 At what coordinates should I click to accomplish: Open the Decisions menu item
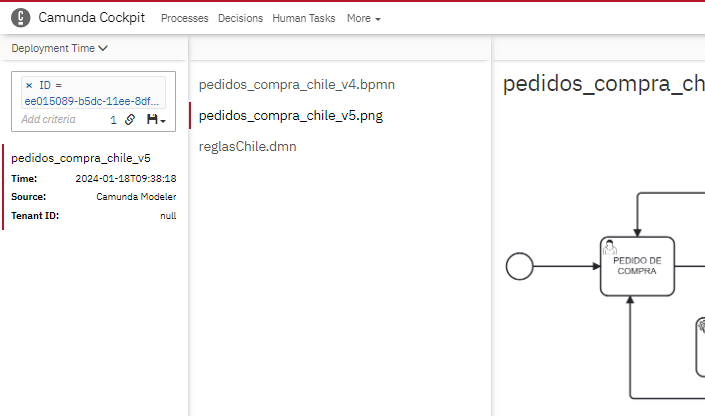tap(240, 18)
